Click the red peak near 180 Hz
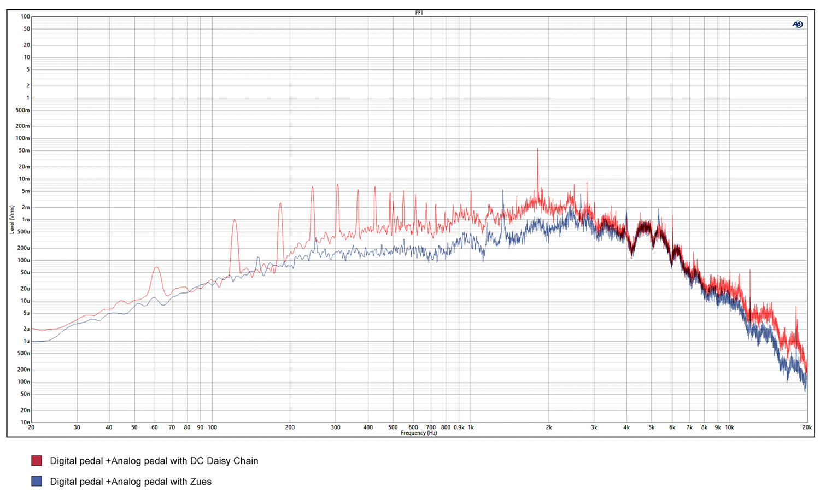Image resolution: width=820 pixels, height=504 pixels. tap(280, 203)
